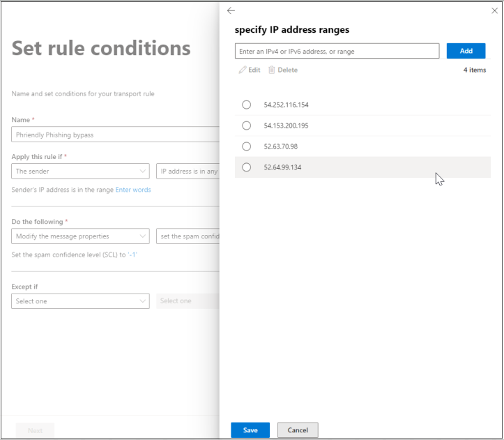Viewport: 504px width, 440px height.
Task: Cancel the IP address changes
Action: (x=298, y=430)
